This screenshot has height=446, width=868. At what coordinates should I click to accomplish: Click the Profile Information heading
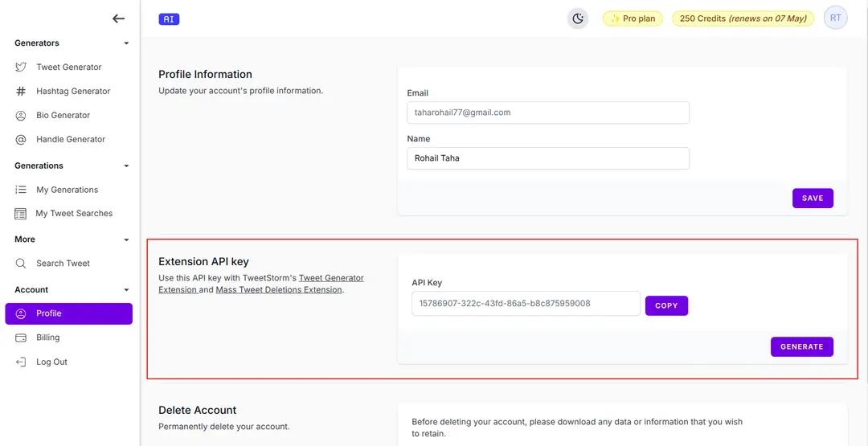point(206,74)
